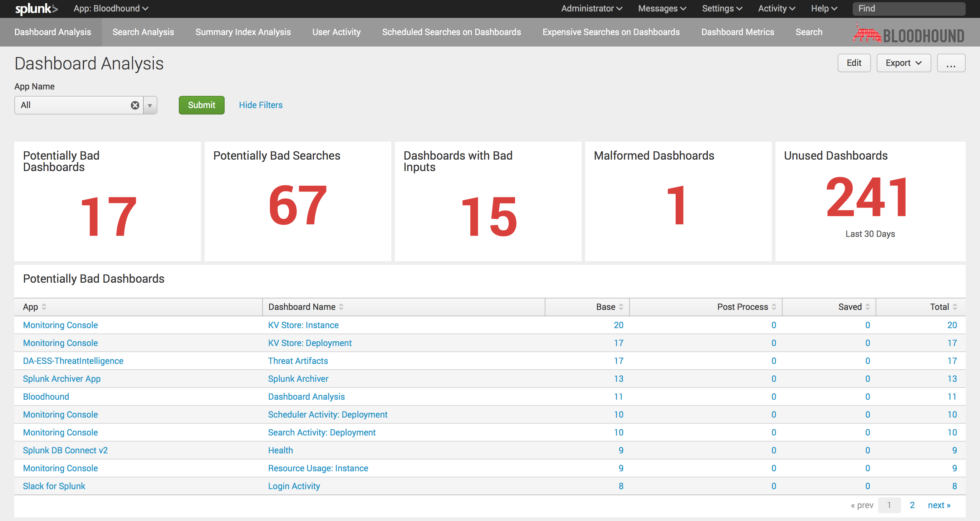
Task: Click the Hide Filters link
Action: tap(261, 106)
